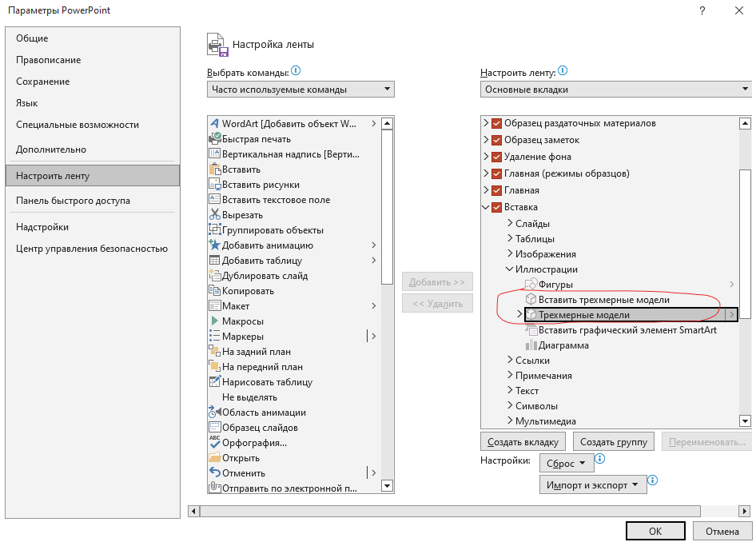Image resolution: width=756 pixels, height=546 pixels.
Task: Select the Вставить рисунки icon
Action: 214,184
